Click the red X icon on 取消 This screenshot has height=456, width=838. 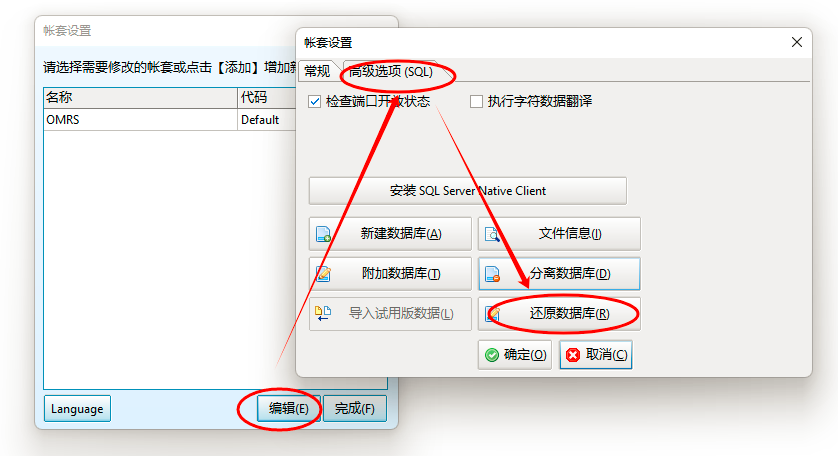pos(573,355)
